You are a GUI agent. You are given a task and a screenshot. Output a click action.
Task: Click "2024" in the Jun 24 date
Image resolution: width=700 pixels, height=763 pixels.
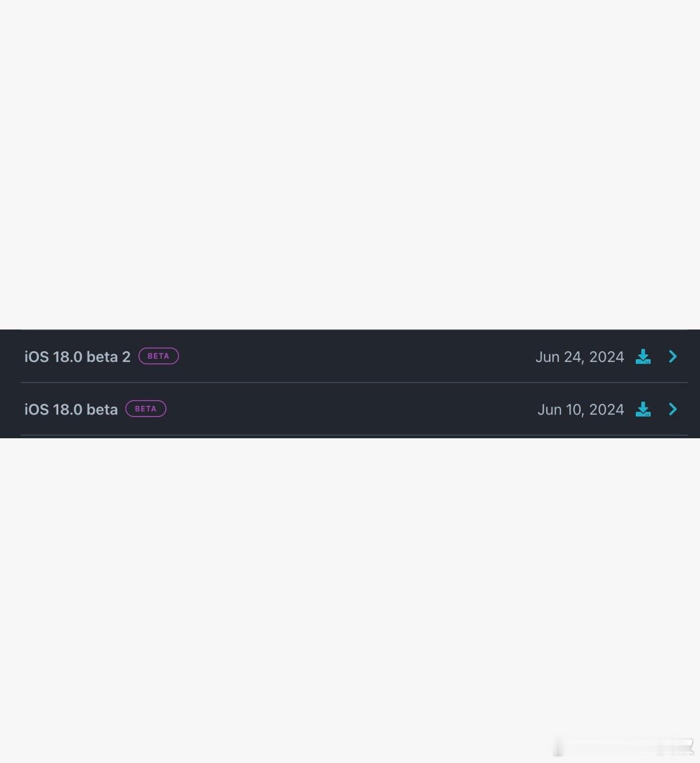(x=607, y=357)
